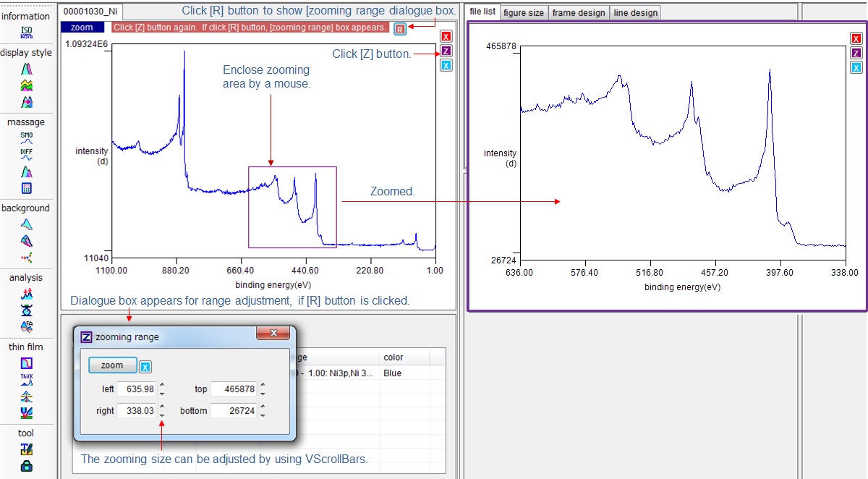Screen dimensions: 868x479
Task: Open the calculator icon under massage
Action: coord(26,188)
